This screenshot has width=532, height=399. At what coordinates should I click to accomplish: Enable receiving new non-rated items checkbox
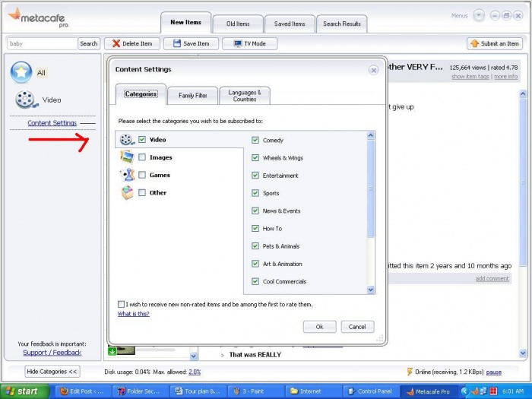[121, 304]
